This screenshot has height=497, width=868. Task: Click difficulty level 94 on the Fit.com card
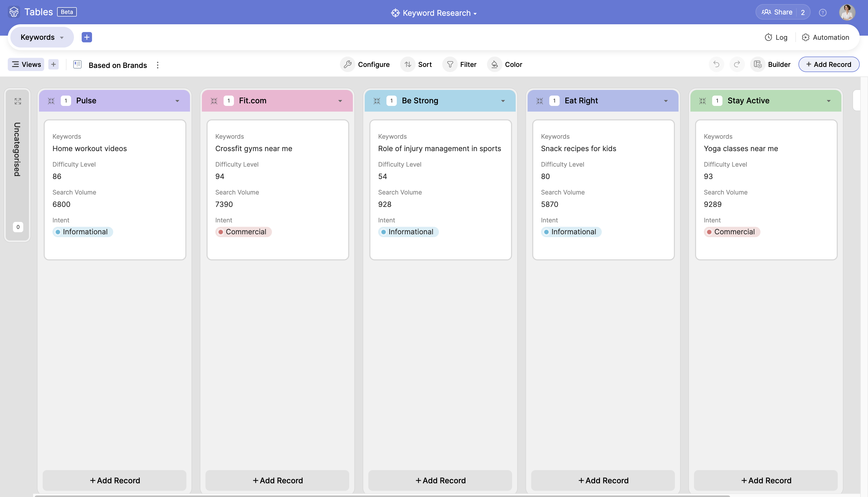click(x=220, y=176)
